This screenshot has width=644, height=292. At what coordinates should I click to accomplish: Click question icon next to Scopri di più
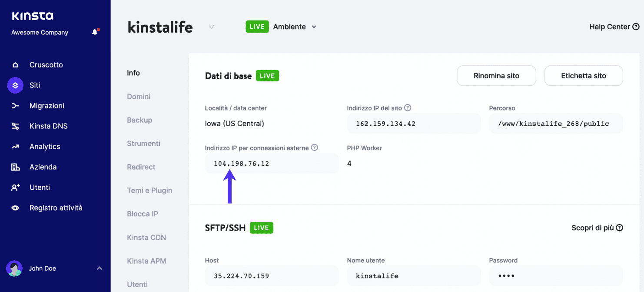(620, 228)
